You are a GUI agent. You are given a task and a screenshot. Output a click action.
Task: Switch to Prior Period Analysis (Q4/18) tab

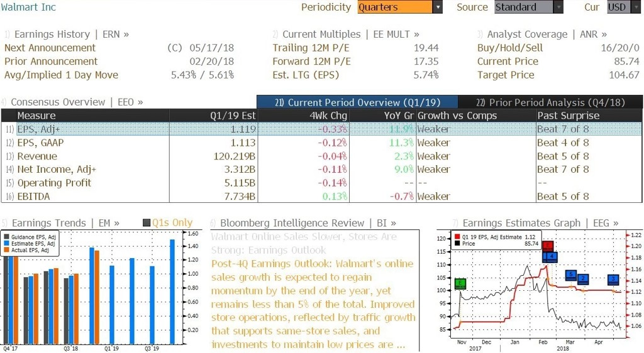click(550, 102)
